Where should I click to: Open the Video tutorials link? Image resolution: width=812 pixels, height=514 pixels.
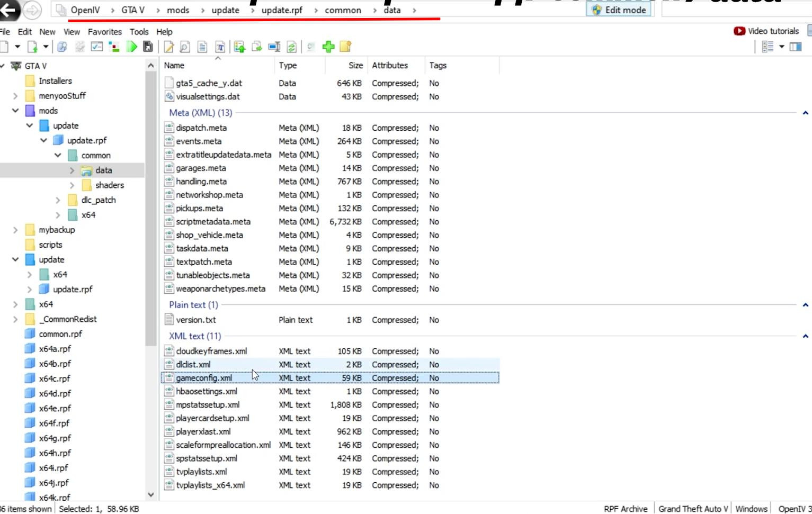coord(766,31)
